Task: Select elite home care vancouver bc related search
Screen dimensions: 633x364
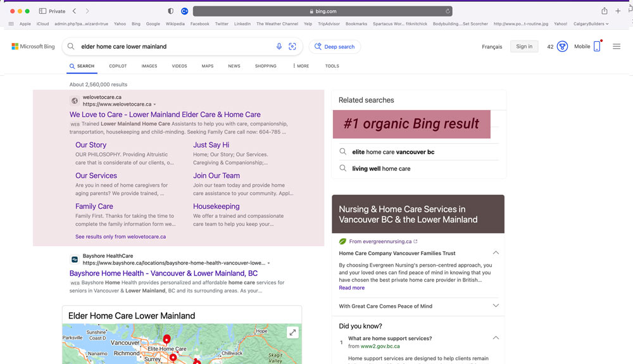Action: (x=393, y=152)
